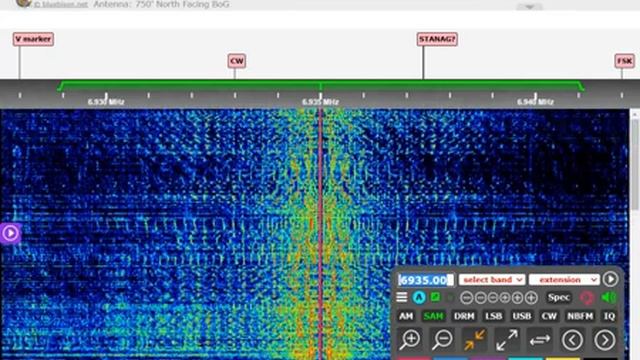Click the 6.940 MHz frequency scale label
640x360 pixels.
535,102
